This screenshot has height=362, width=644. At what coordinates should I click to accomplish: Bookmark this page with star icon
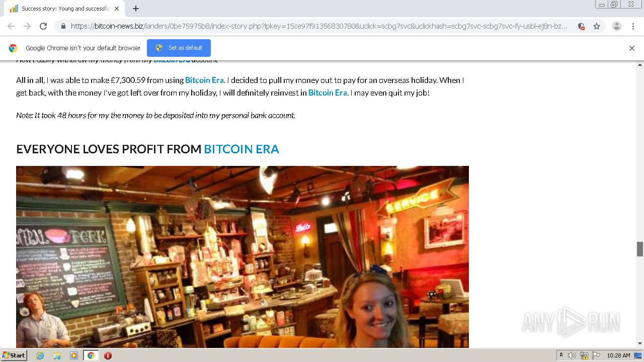coord(597,26)
